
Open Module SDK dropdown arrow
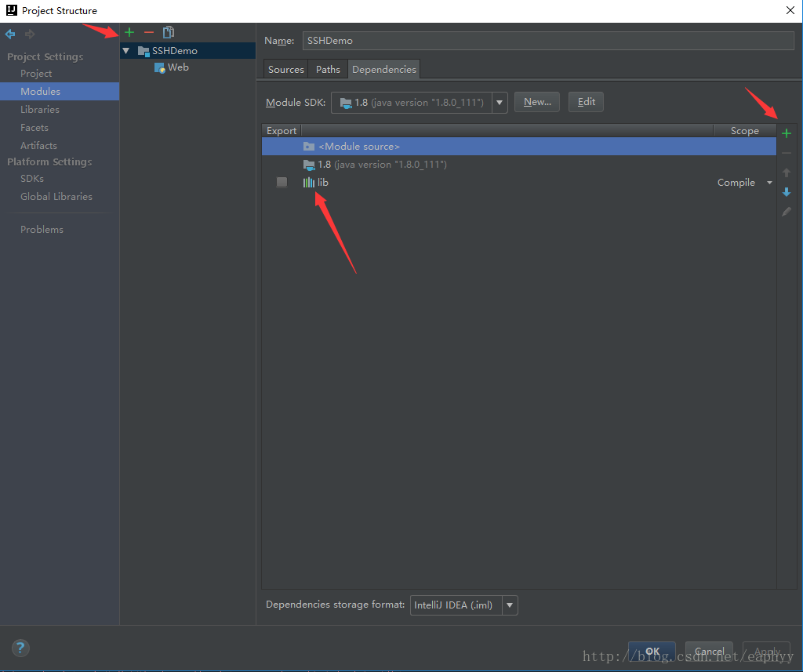point(500,103)
